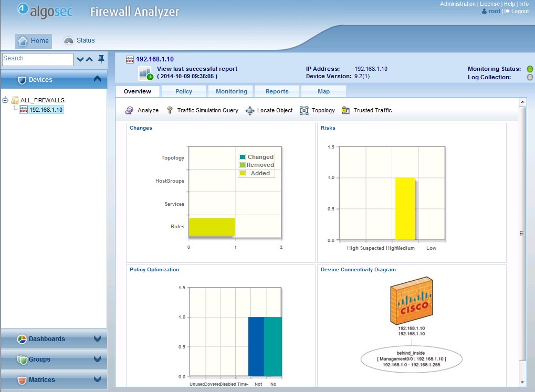This screenshot has width=535, height=392.
Task: Click the Topology icon in toolbar
Action: click(303, 111)
